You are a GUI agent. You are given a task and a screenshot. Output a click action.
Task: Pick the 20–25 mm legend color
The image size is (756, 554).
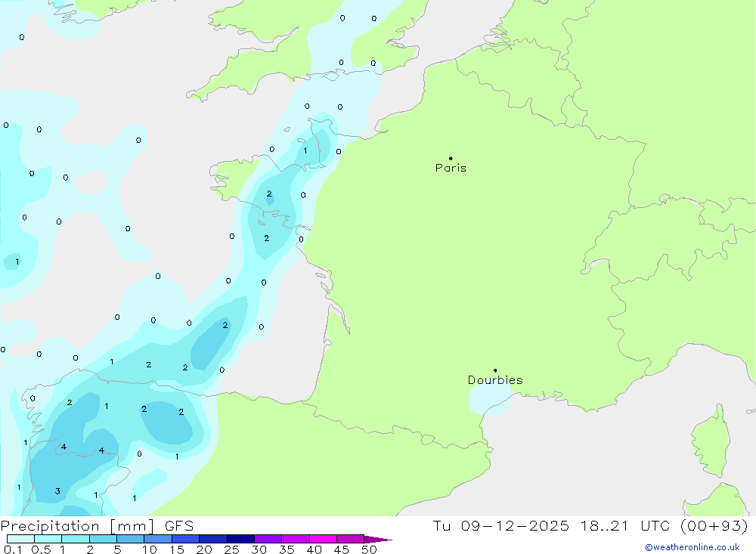pyautogui.click(x=213, y=539)
